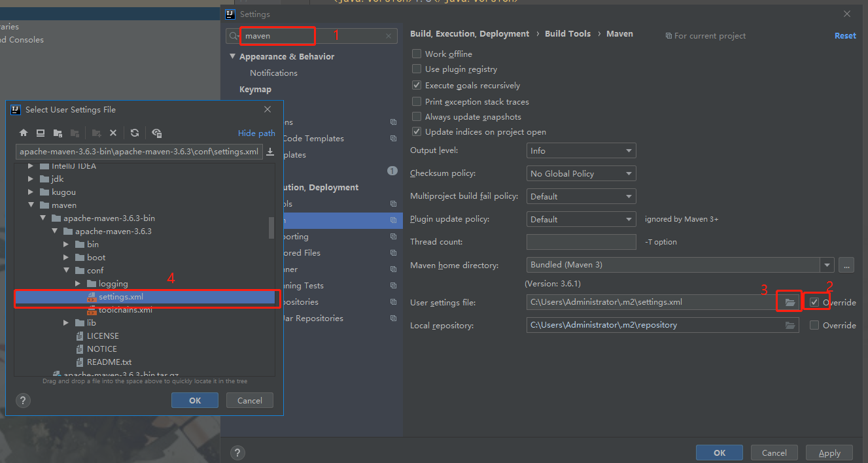Collapse the Appearance & Behavior section
Image resolution: width=868 pixels, height=463 pixels.
coord(233,57)
